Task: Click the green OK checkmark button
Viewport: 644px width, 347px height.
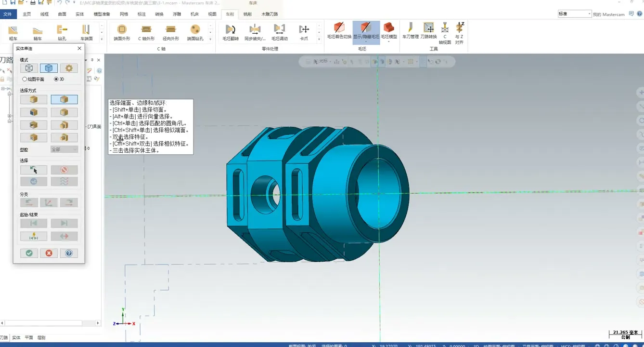Action: tap(29, 253)
